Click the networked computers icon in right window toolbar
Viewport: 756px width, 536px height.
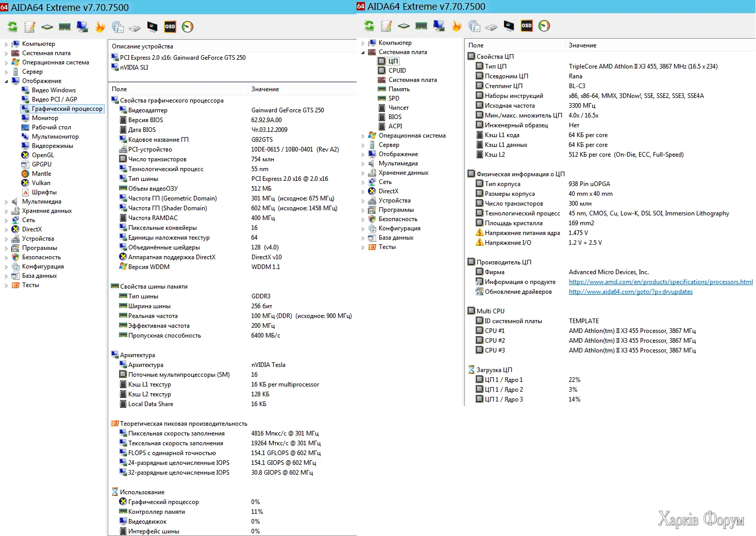(439, 26)
